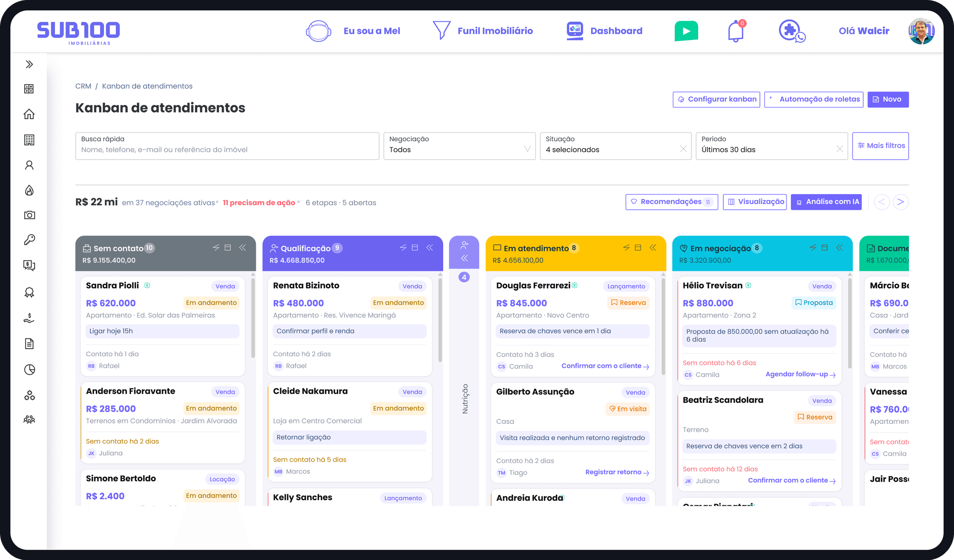The image size is (954, 560).
Task: Open Funil Imobiliário menu item
Action: point(483,31)
